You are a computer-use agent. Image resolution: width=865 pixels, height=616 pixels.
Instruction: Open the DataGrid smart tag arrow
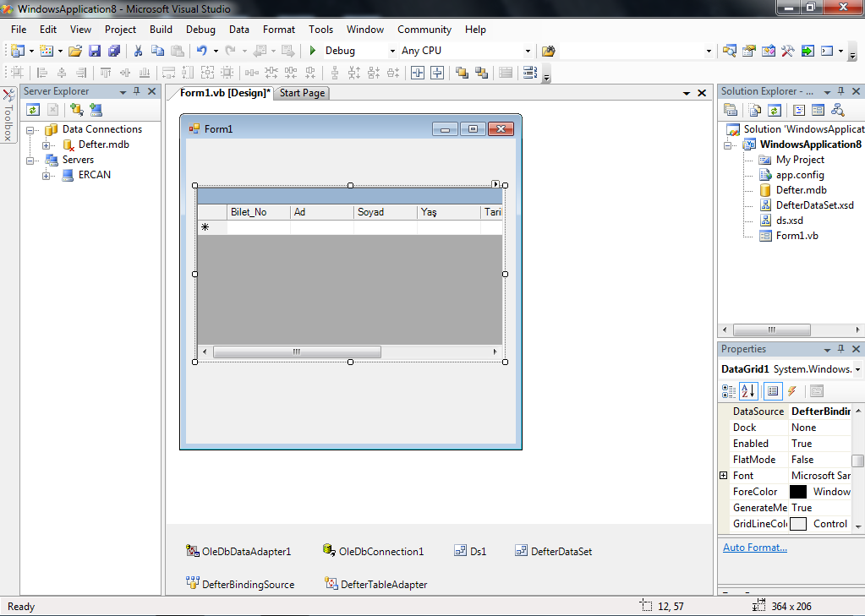click(x=495, y=184)
